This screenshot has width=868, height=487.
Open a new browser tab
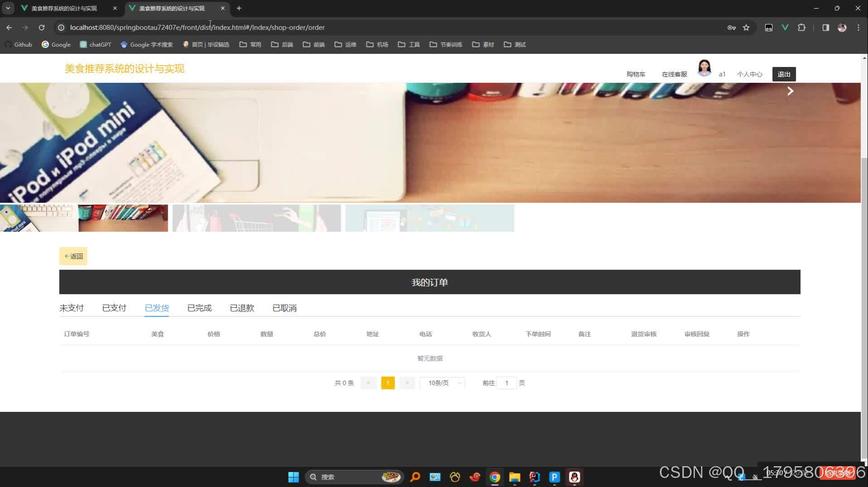tap(239, 8)
